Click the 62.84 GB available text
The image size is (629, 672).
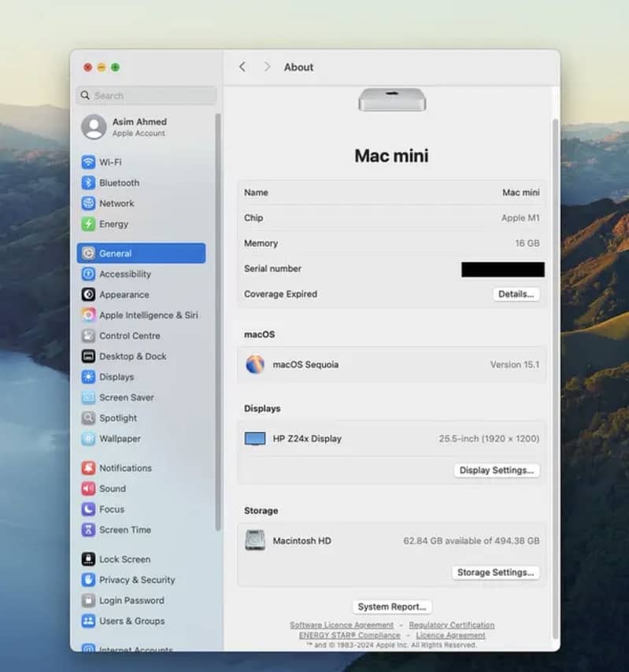point(472,541)
